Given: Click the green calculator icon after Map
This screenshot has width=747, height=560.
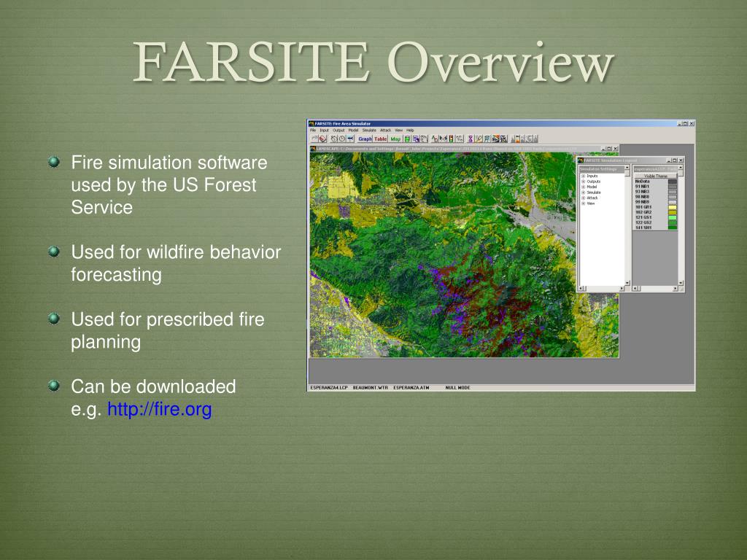Looking at the screenshot, I should 407,139.
